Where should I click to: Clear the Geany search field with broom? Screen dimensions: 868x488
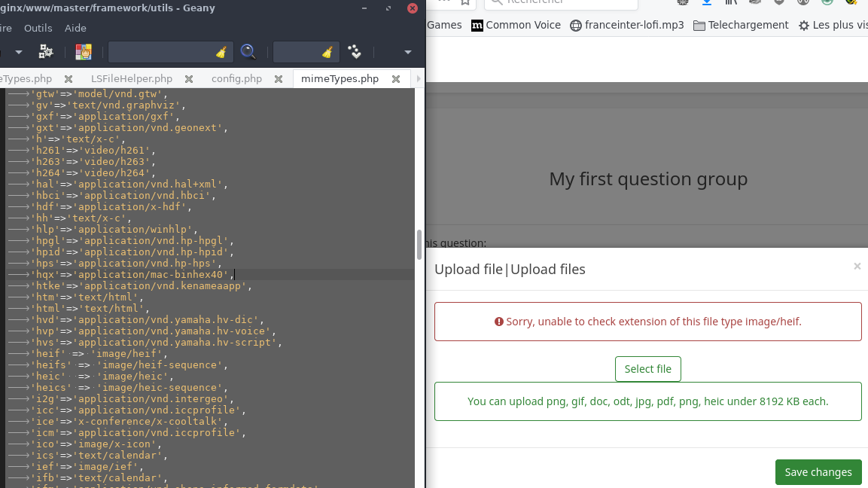click(x=221, y=52)
